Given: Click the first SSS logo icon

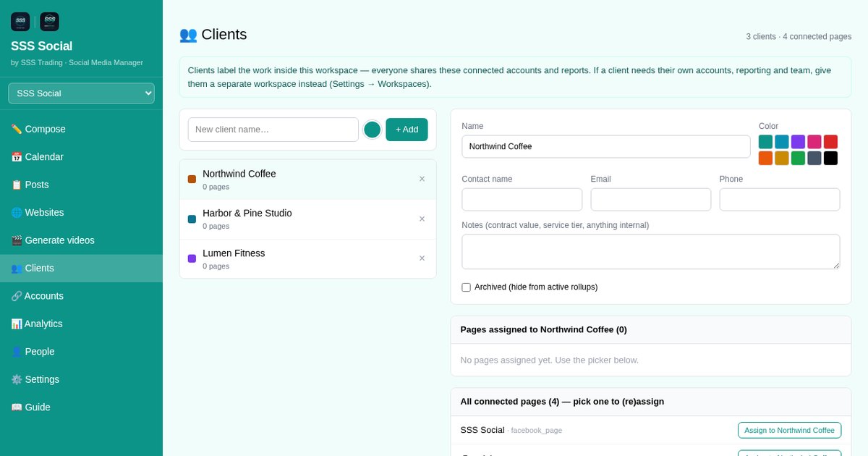Looking at the screenshot, I should (x=20, y=22).
